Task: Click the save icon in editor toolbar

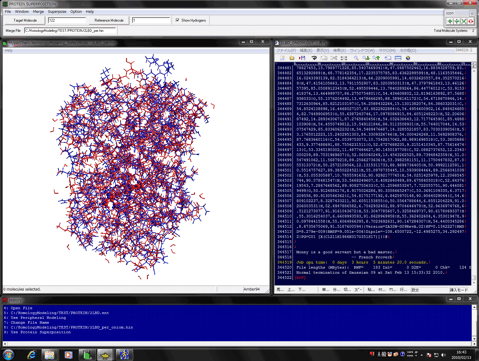Action: click(x=302, y=58)
